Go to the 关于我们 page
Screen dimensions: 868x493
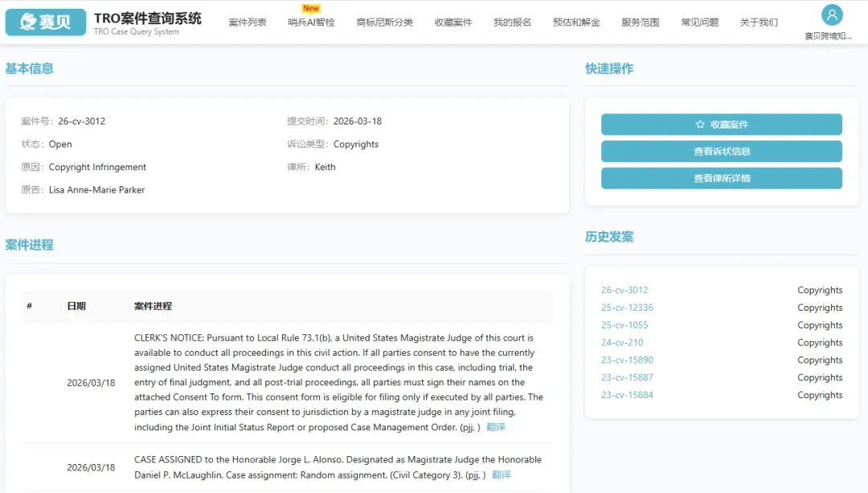[759, 22]
